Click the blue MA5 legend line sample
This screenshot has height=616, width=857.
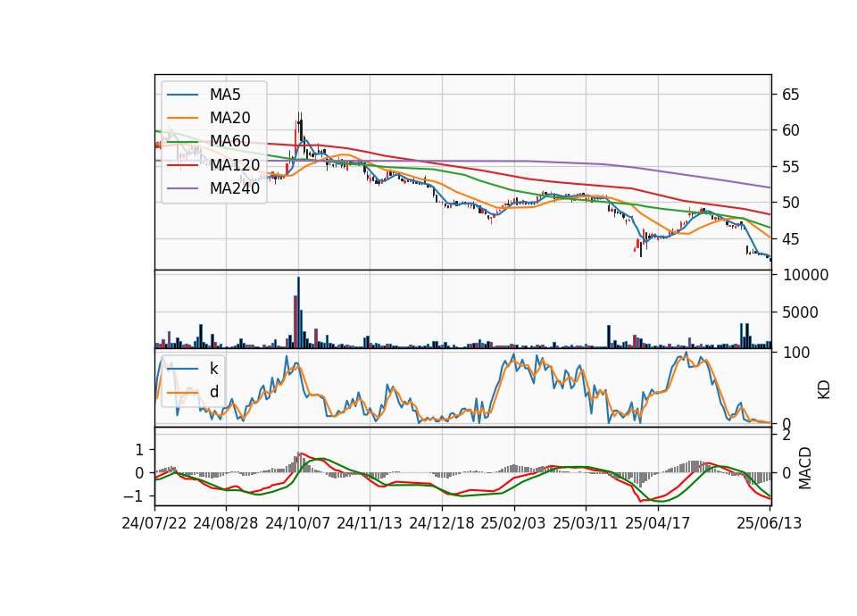182,95
